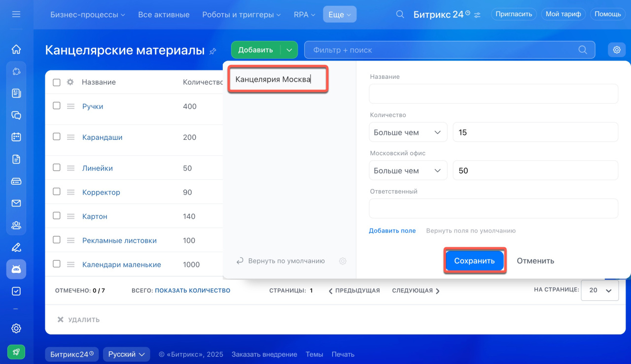Click the Добавить поле link
The image size is (631, 364).
coord(392,231)
